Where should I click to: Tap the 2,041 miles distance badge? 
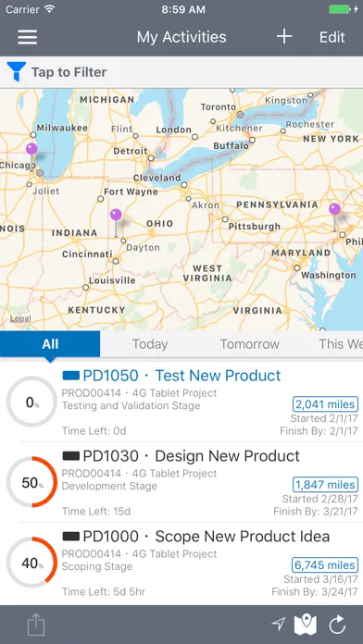[x=325, y=404]
